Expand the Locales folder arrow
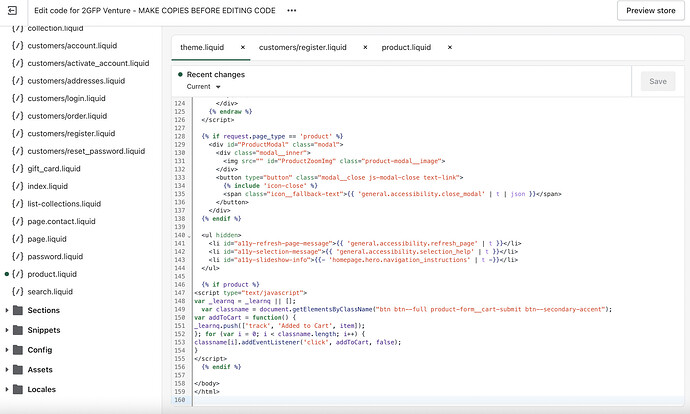 tap(7, 388)
